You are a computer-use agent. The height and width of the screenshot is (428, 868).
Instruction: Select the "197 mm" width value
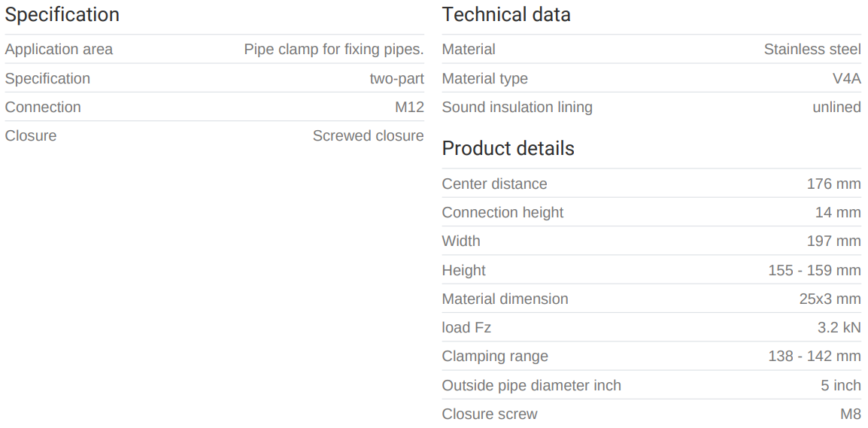[x=833, y=241]
